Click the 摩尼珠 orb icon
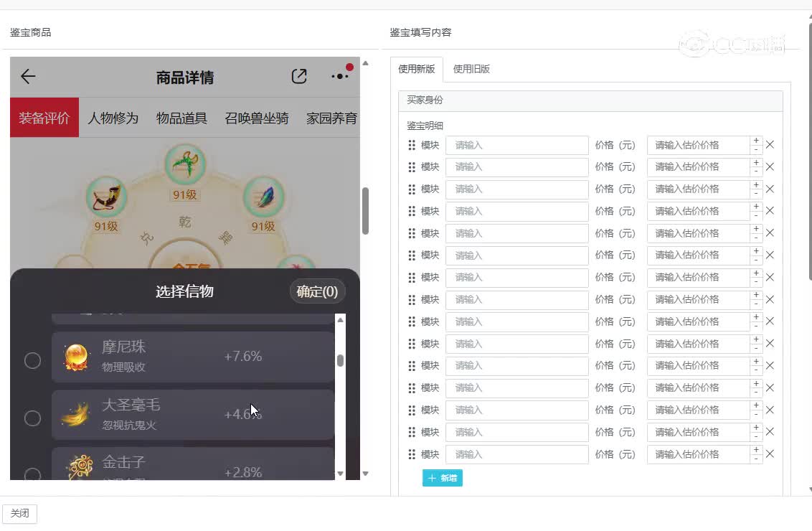This screenshot has width=812, height=531. coord(76,357)
